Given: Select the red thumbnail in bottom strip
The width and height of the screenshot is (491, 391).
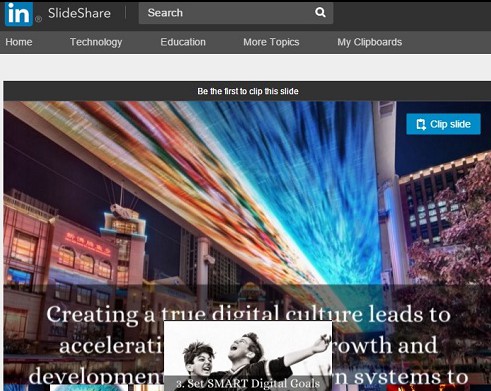Looking at the screenshot, I should tap(428, 388).
